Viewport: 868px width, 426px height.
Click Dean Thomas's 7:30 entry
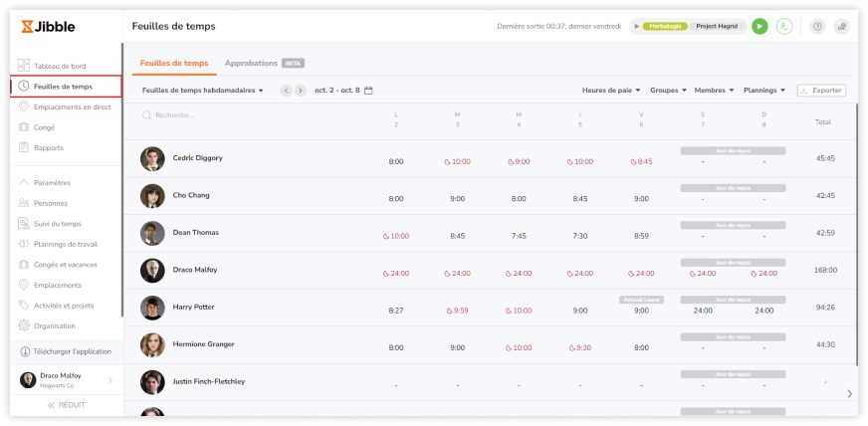click(579, 236)
